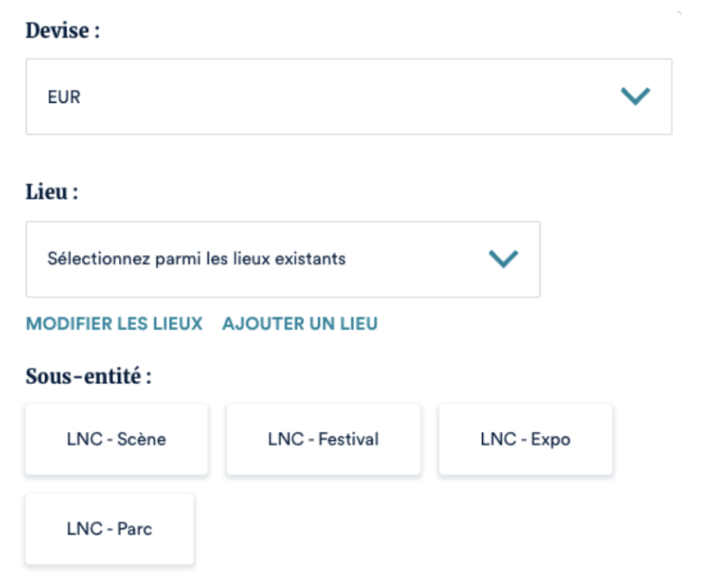Click the 'Lieu :' field label
The image size is (704, 588).
pyautogui.click(x=51, y=192)
